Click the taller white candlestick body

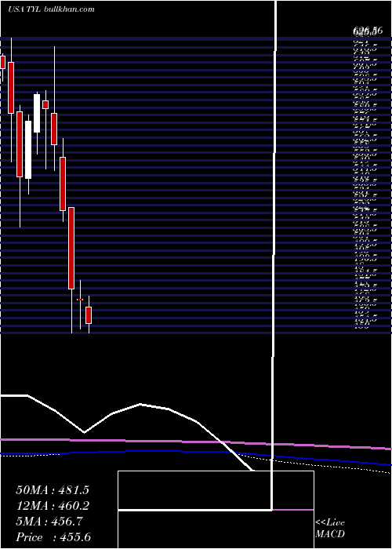tap(28, 150)
